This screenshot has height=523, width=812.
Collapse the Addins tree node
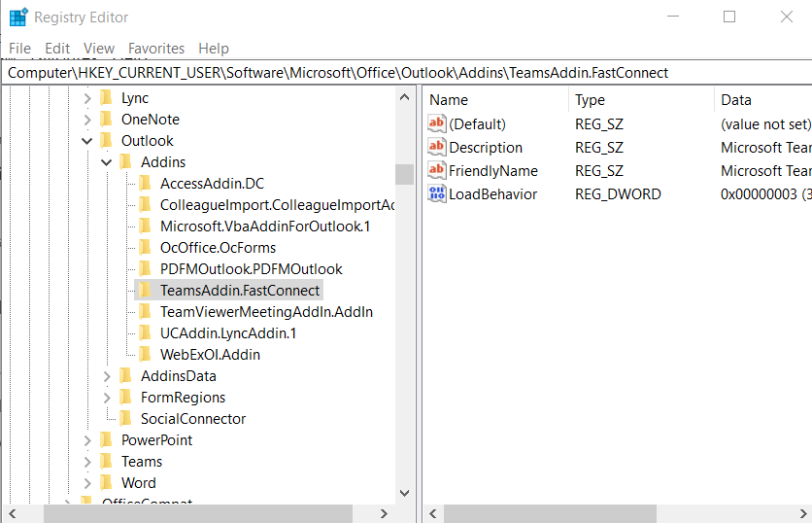pos(107,162)
